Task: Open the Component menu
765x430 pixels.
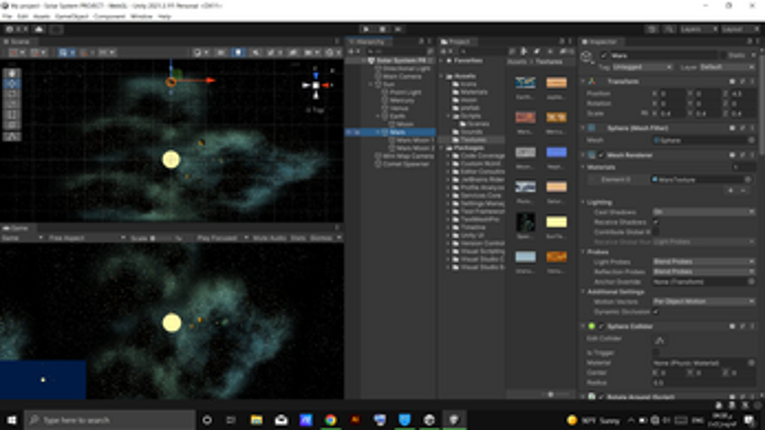Action: [109, 17]
